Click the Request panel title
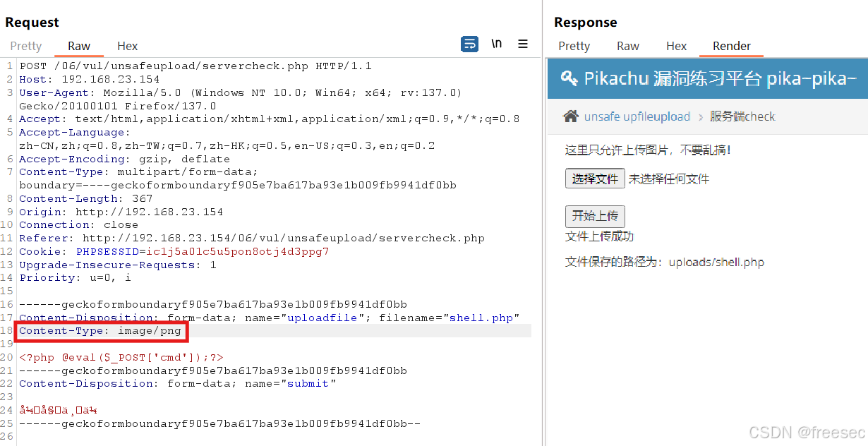Screen dimensions: 868x446 tap(32, 23)
